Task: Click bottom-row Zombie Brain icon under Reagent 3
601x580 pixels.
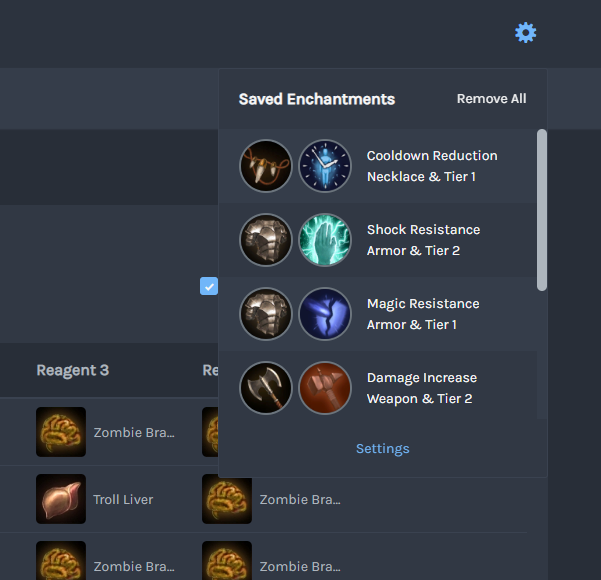Action: point(61,560)
